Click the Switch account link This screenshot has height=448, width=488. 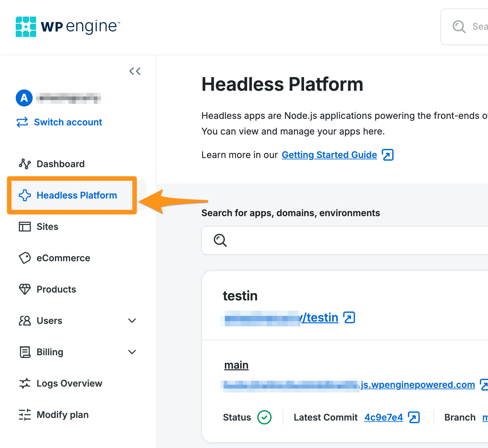(x=68, y=122)
